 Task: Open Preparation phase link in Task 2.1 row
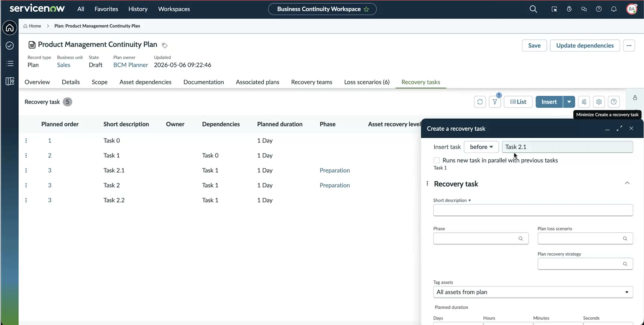click(x=335, y=170)
